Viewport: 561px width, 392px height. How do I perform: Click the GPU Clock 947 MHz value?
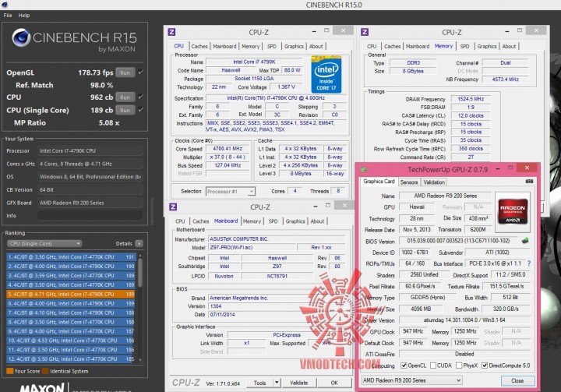413,331
